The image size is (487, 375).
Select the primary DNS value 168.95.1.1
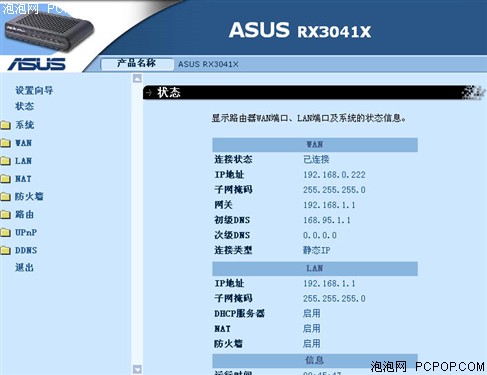tap(327, 220)
